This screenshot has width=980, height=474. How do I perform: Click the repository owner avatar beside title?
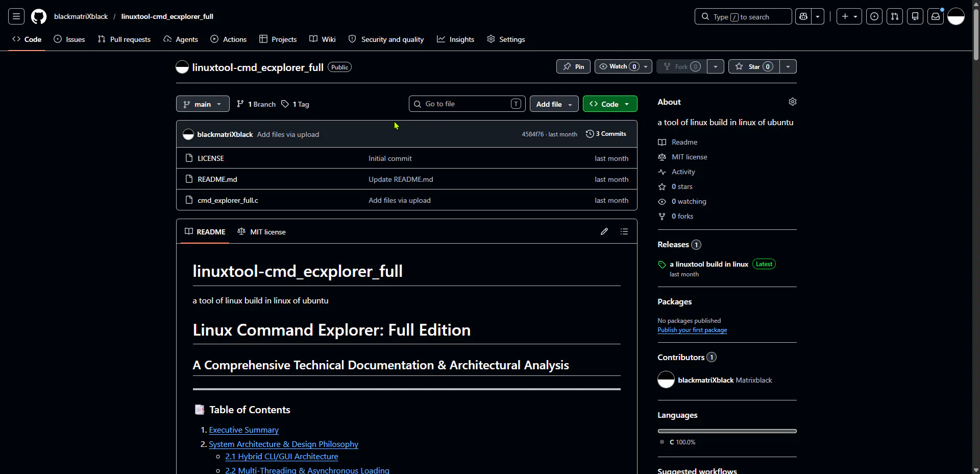click(182, 67)
